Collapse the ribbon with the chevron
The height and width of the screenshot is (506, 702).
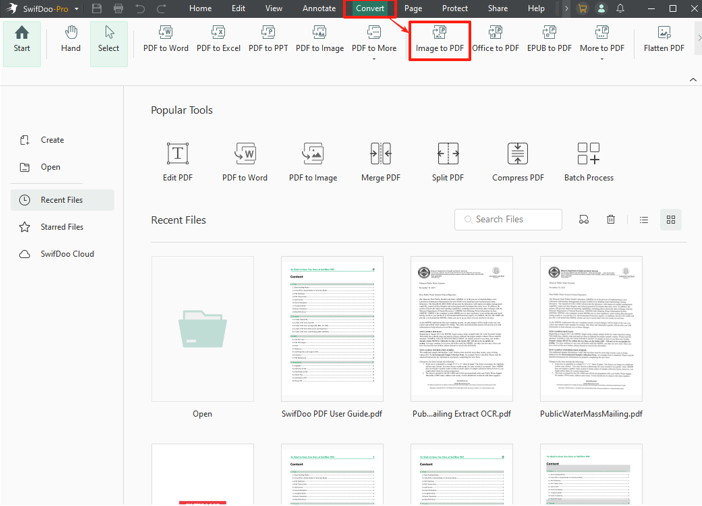693,80
